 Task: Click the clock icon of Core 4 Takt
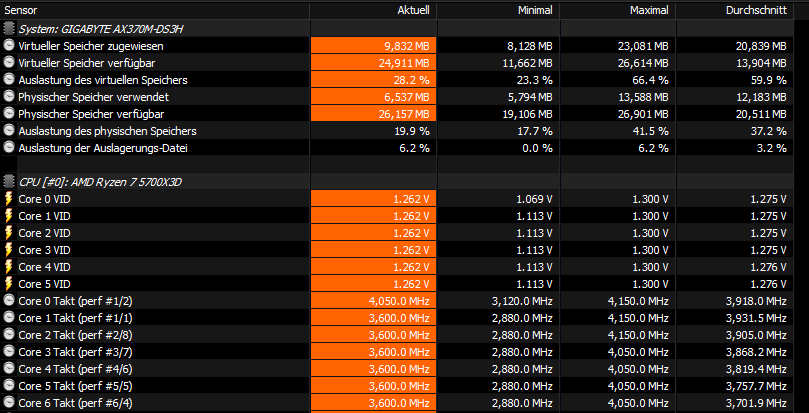point(9,369)
